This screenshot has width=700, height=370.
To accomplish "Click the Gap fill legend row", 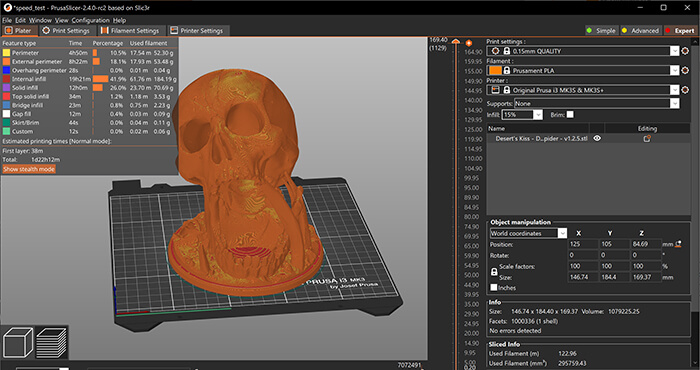I will (x=88, y=114).
